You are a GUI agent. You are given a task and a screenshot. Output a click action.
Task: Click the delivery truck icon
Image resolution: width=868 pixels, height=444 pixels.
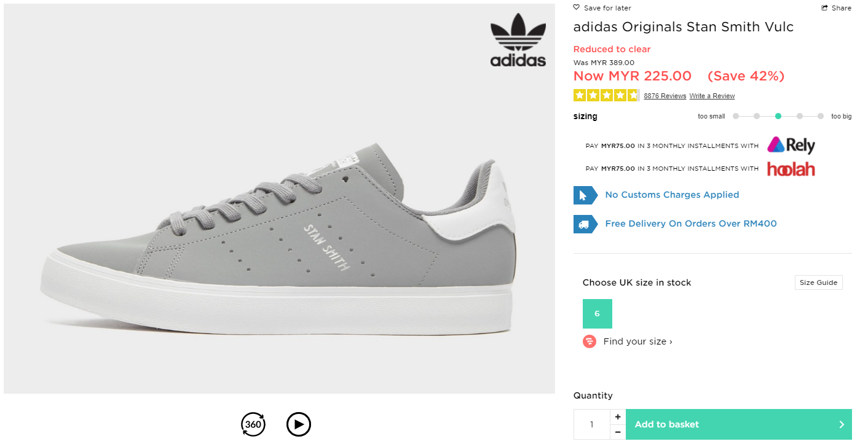[585, 224]
